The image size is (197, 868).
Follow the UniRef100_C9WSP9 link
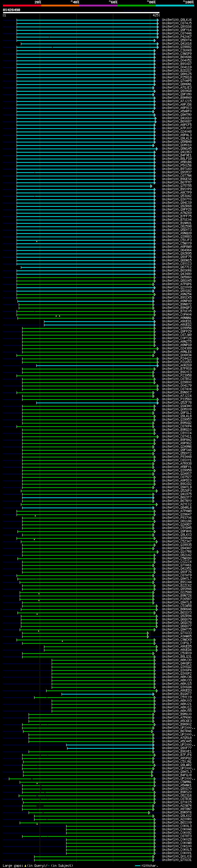point(177,54)
